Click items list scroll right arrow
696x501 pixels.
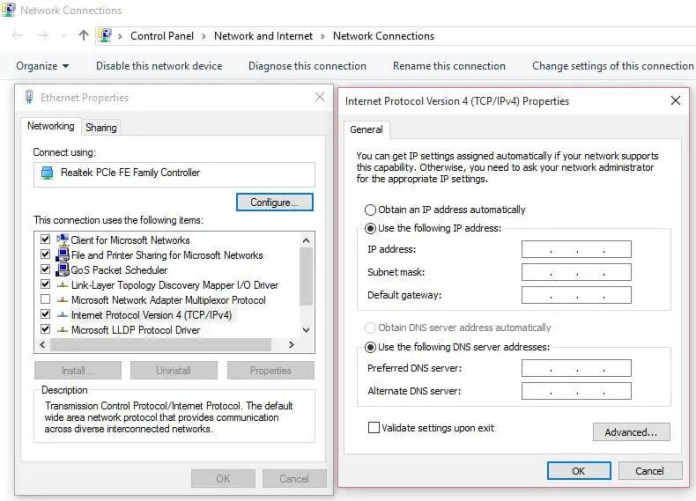click(291, 344)
